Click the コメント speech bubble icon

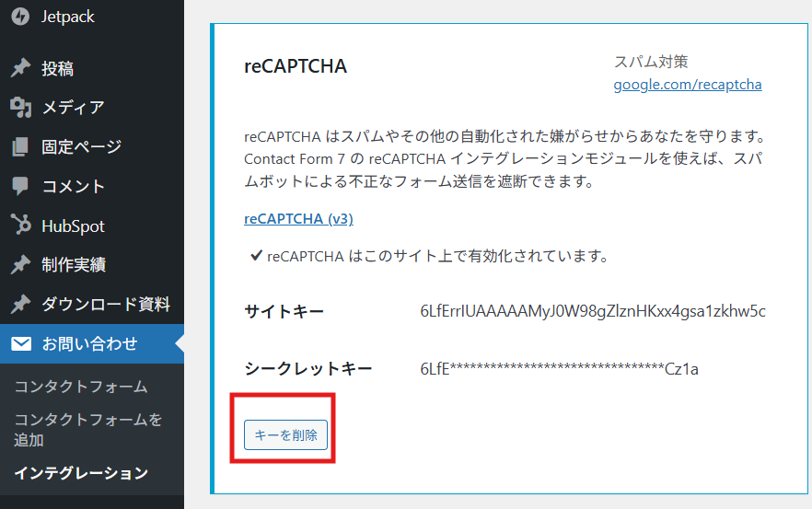click(x=20, y=186)
